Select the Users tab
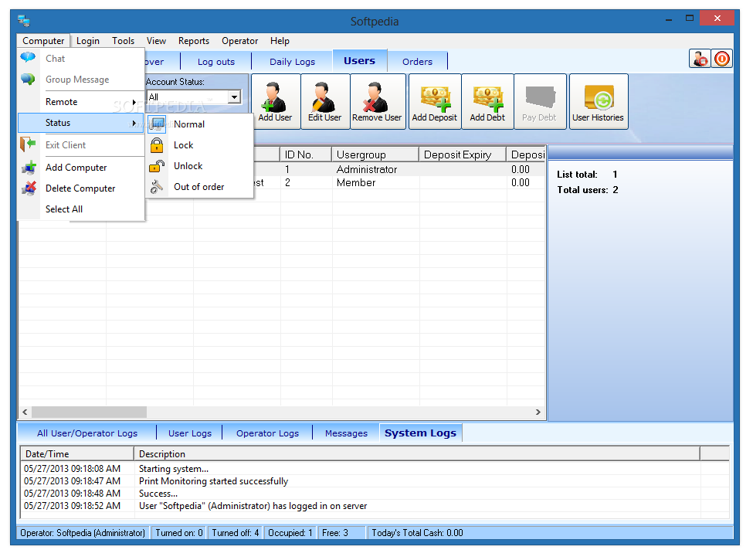Image resolution: width=753 pixels, height=560 pixels. click(360, 61)
